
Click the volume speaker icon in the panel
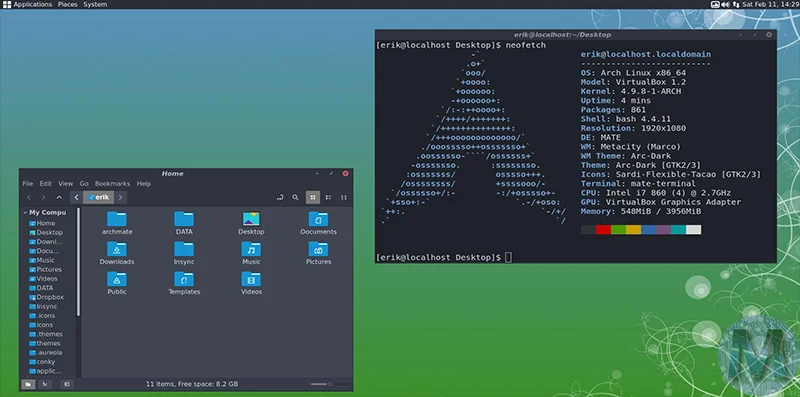(x=725, y=5)
